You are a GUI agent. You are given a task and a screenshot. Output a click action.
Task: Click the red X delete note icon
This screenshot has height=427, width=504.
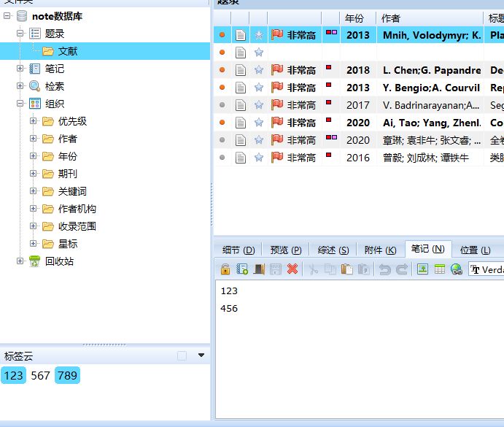[x=292, y=269]
